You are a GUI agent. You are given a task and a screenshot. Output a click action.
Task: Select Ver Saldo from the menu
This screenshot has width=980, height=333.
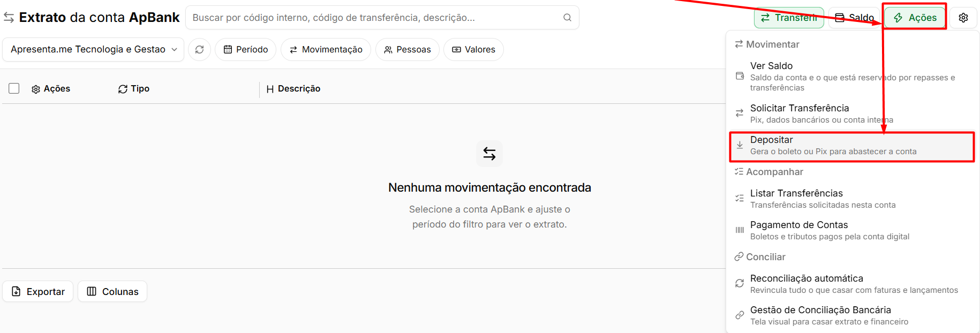point(852,76)
